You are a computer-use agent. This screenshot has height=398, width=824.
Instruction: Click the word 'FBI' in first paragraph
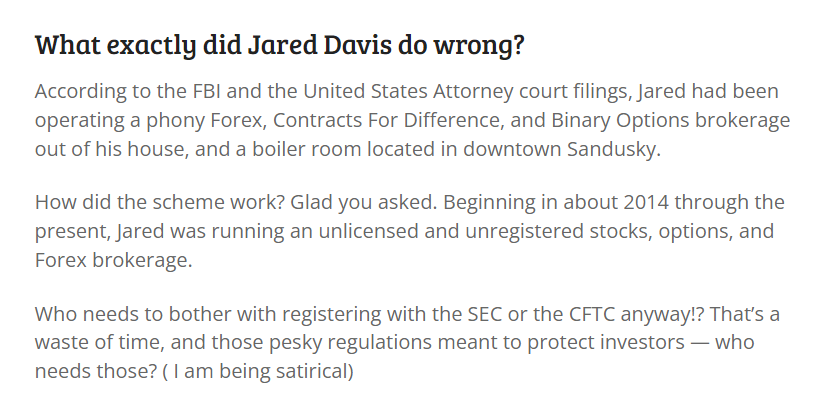coord(207,91)
